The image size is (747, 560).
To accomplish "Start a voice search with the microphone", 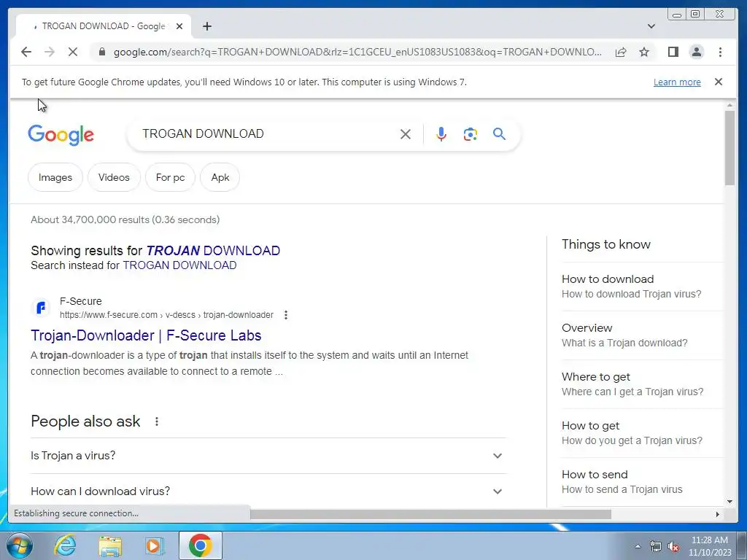I will [441, 134].
